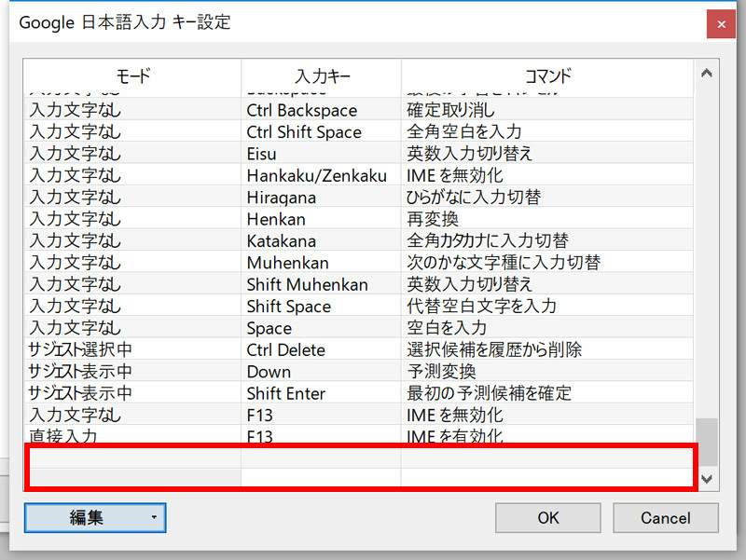Select the Down key cell
This screenshot has height=560, width=746.
322,372
